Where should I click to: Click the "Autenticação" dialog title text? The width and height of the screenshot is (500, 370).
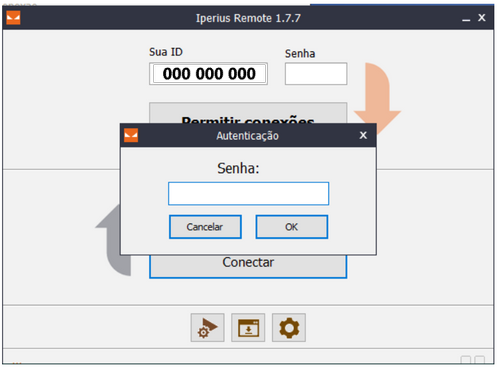[x=247, y=136]
